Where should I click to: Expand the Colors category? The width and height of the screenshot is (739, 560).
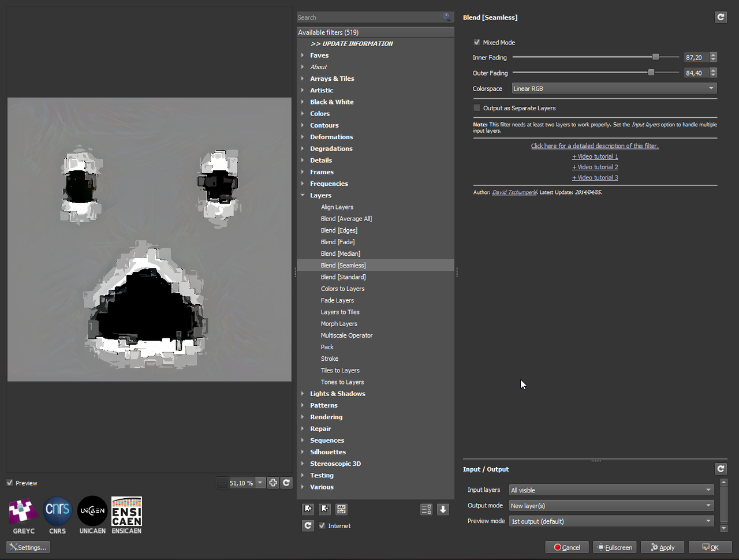303,114
